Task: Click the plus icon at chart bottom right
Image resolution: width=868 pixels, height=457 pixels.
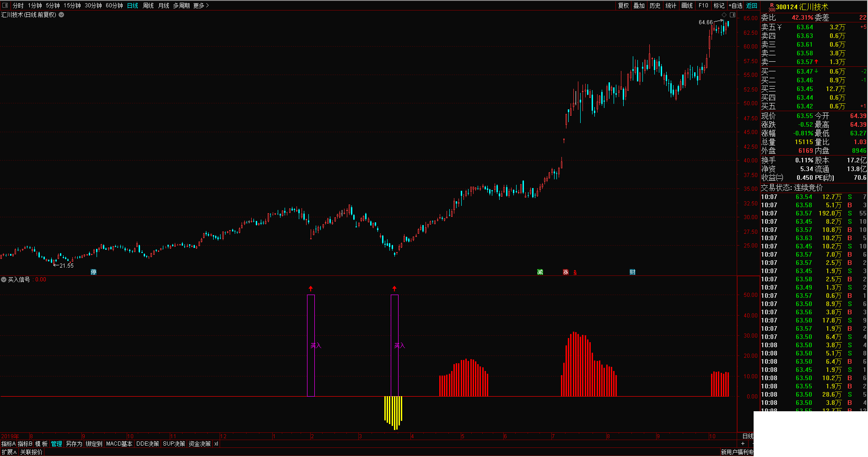Action: tap(743, 444)
